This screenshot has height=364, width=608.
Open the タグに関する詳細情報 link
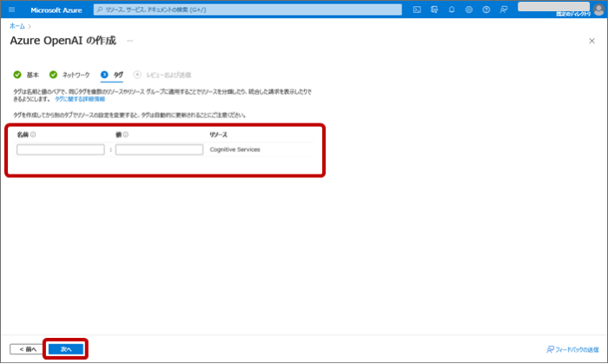(80, 99)
